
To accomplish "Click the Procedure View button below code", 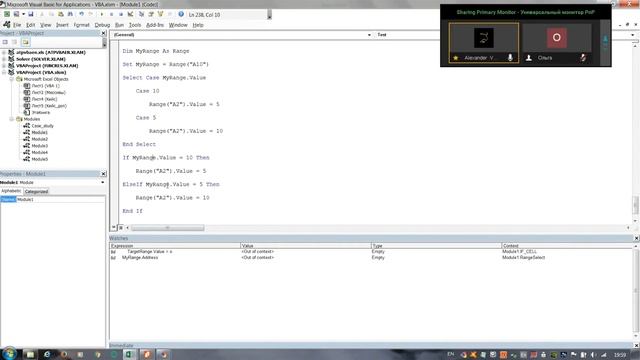I will click(113, 228).
